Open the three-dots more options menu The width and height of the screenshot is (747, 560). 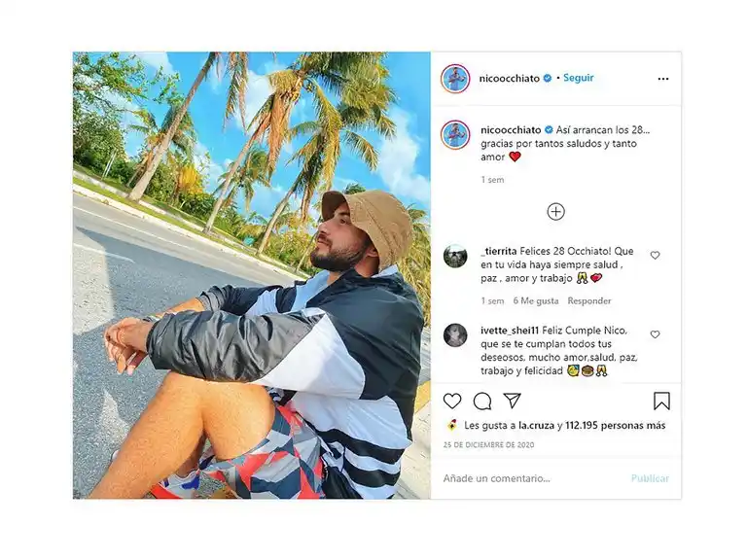663,79
